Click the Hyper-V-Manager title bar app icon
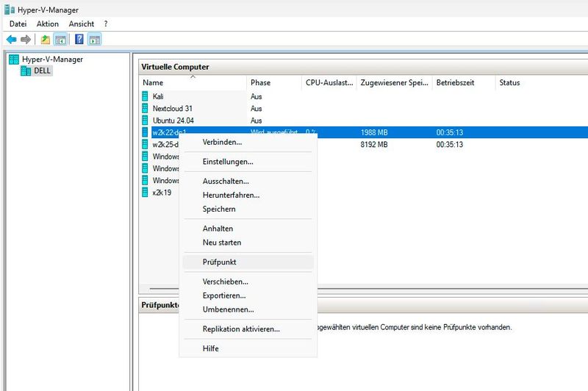 tap(10, 10)
